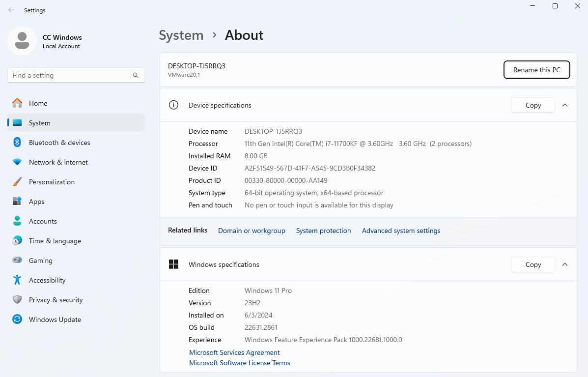Click the Experience value Windows Feature Experience Pack
Image resolution: width=588 pixels, height=377 pixels.
(x=323, y=340)
